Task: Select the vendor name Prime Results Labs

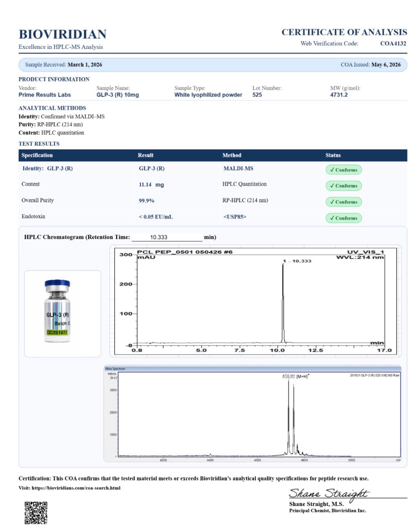Action: (45, 95)
